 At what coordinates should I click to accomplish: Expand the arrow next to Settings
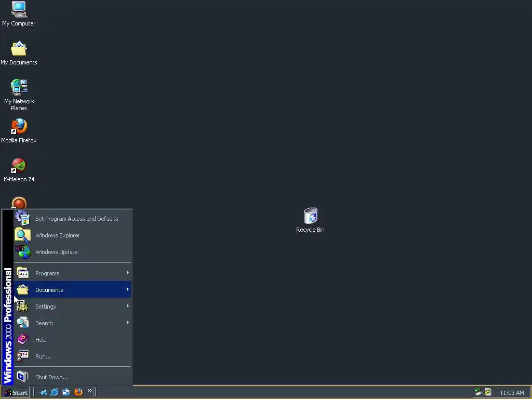point(128,306)
